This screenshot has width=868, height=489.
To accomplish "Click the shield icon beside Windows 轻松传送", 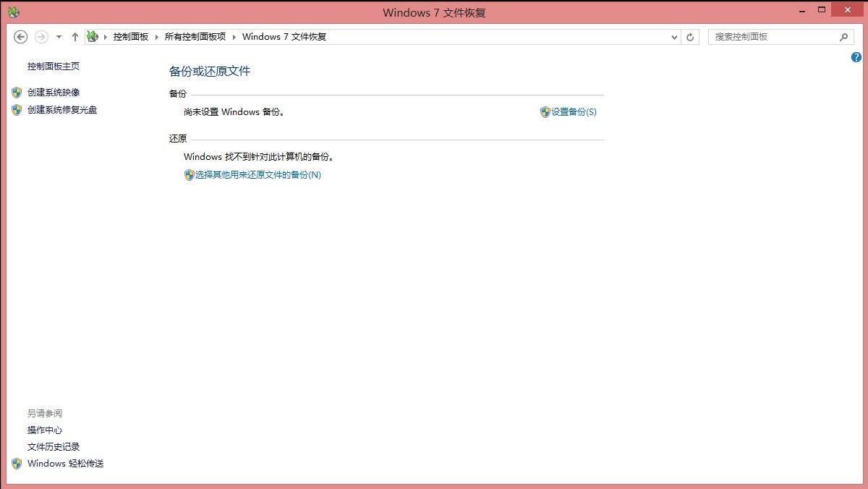I will (17, 464).
